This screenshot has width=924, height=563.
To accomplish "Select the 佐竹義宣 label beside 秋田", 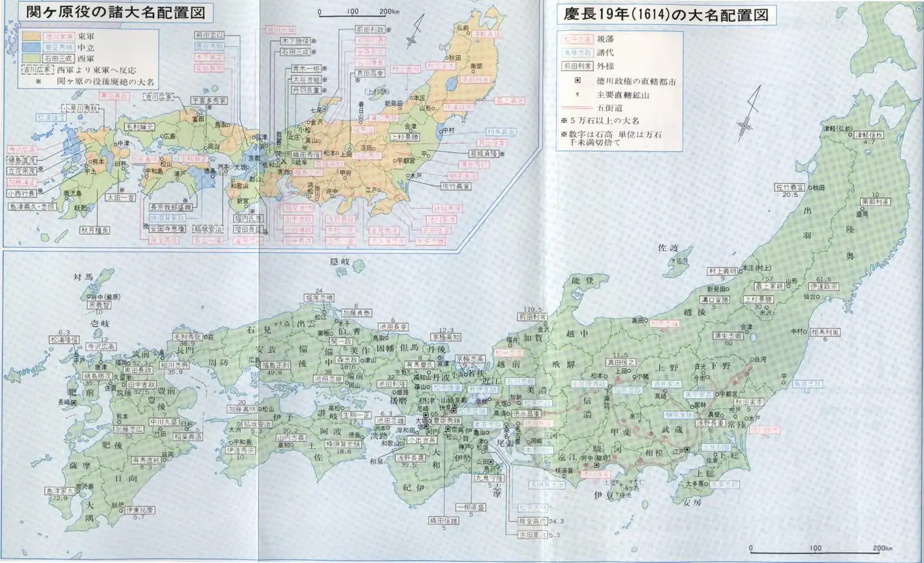I will tap(789, 188).
